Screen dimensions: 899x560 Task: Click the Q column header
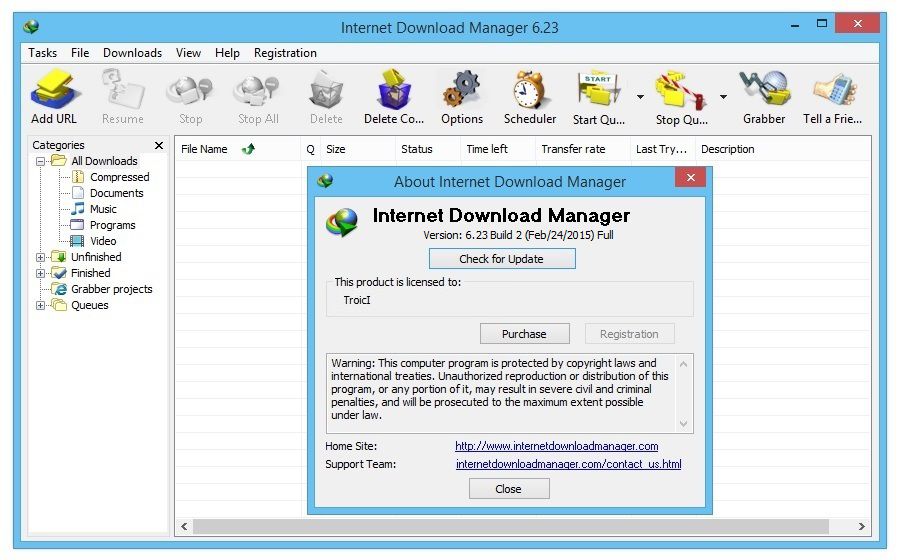pos(310,149)
